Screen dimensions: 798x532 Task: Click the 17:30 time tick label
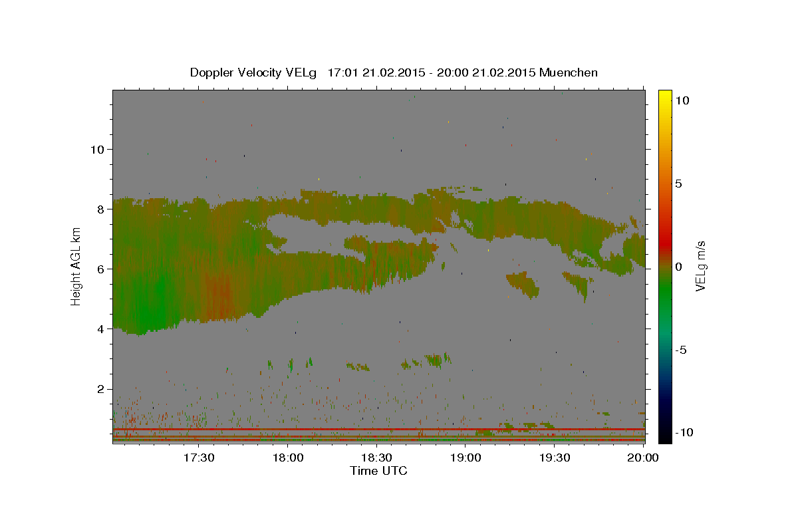tap(199, 458)
